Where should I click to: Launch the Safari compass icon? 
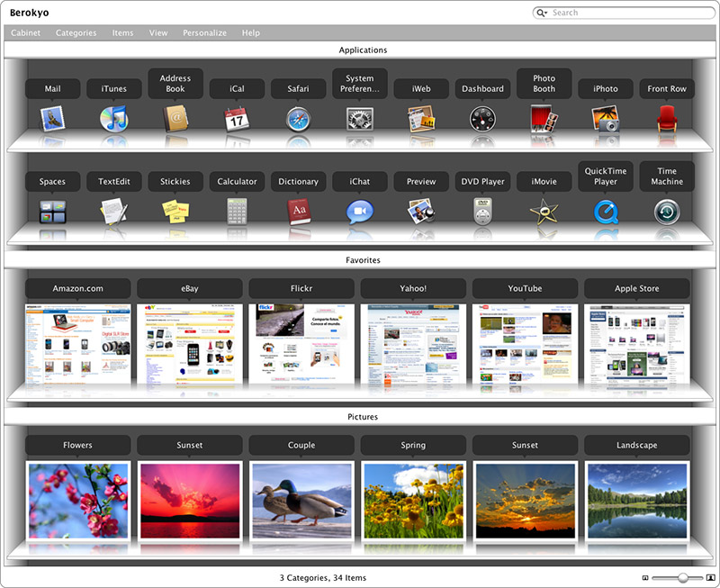tap(299, 120)
